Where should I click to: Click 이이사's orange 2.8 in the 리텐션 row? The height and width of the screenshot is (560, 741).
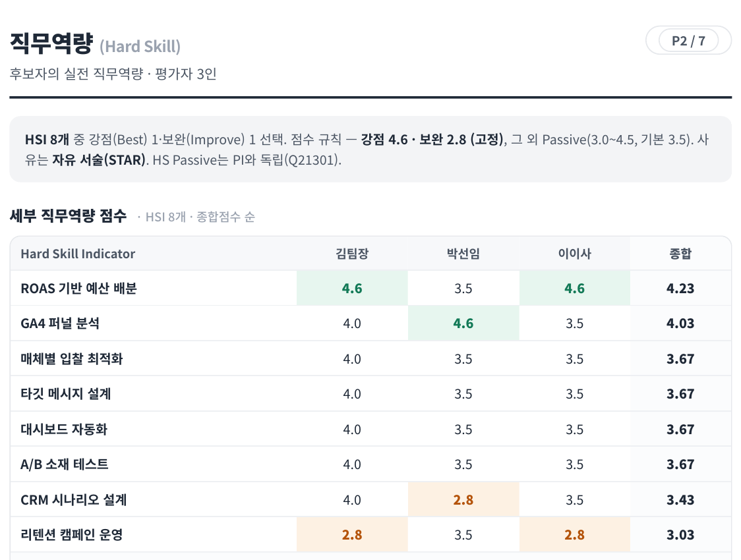(x=575, y=534)
